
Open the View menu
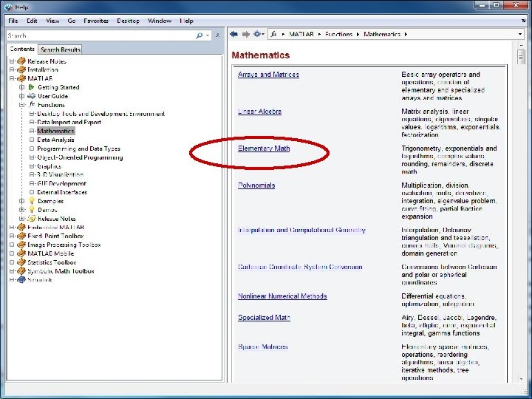(52, 21)
